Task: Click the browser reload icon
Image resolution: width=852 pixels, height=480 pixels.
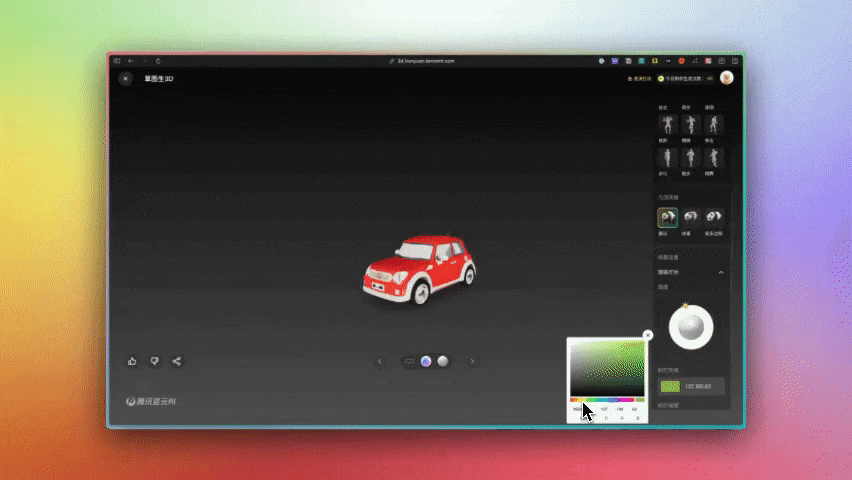Action: click(x=158, y=61)
